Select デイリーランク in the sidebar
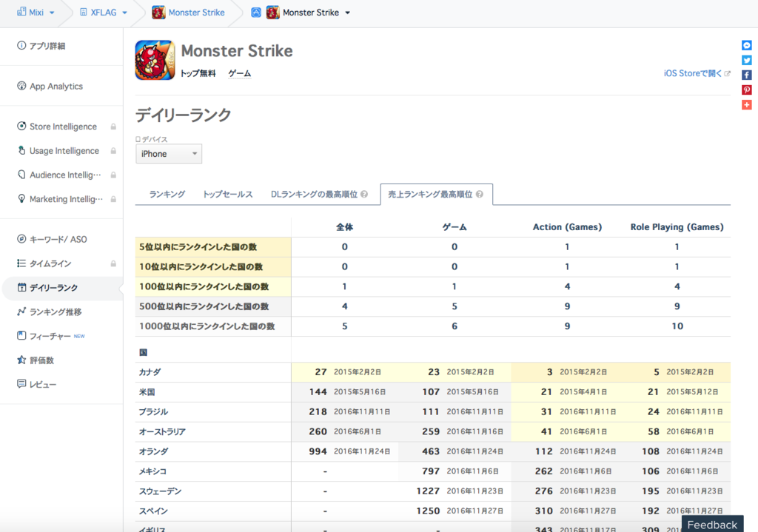The image size is (758, 532). [62, 288]
